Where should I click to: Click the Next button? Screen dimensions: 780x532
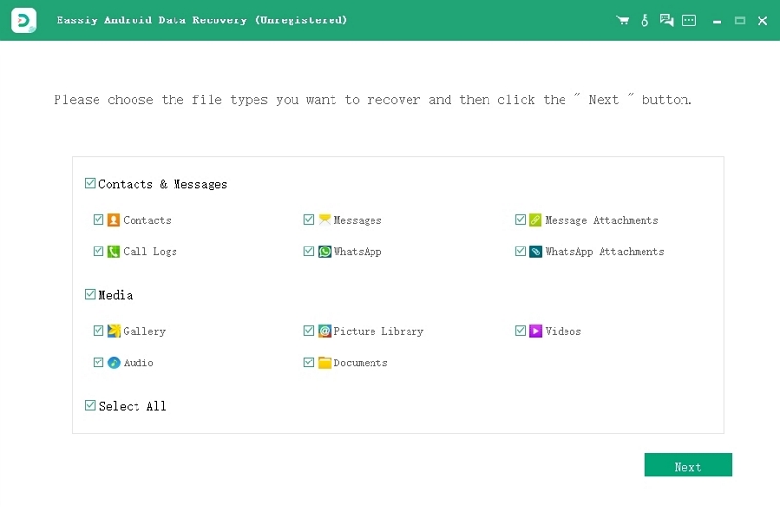click(687, 466)
